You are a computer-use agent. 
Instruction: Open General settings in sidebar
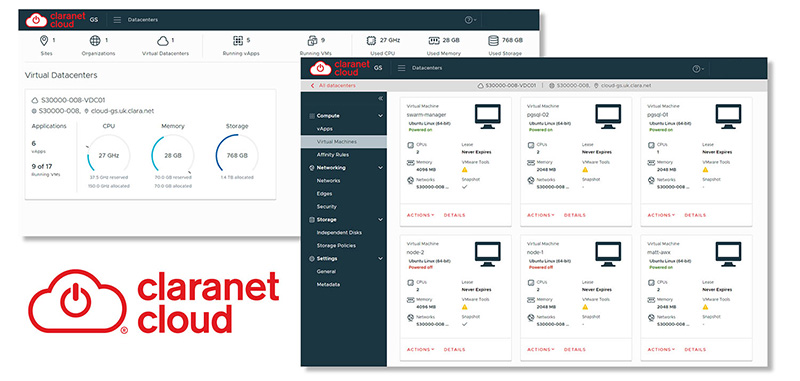pyautogui.click(x=326, y=271)
